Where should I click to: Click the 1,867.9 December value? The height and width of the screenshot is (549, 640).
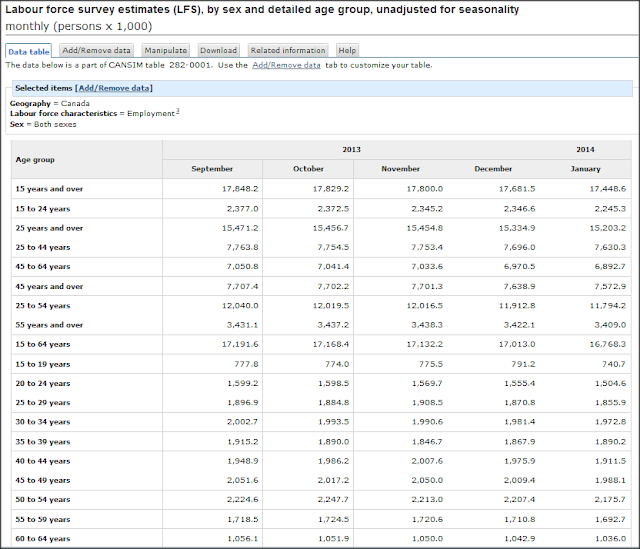coord(519,442)
